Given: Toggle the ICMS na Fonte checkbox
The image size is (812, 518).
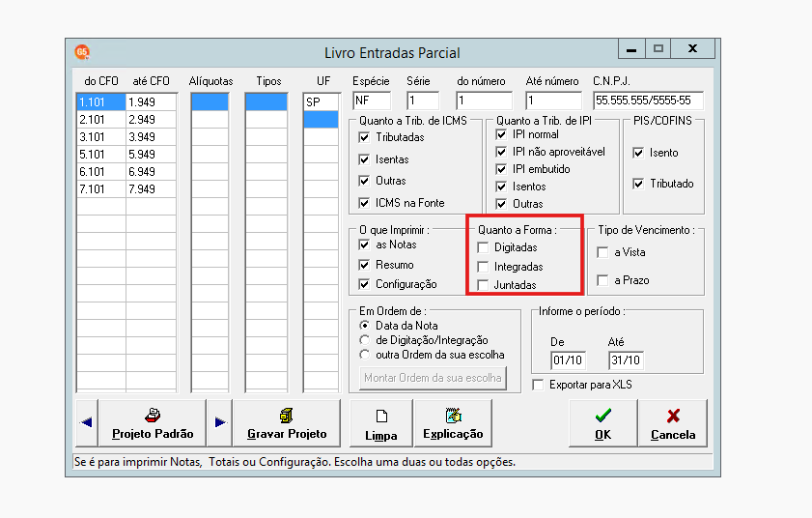Looking at the screenshot, I should tap(365, 203).
